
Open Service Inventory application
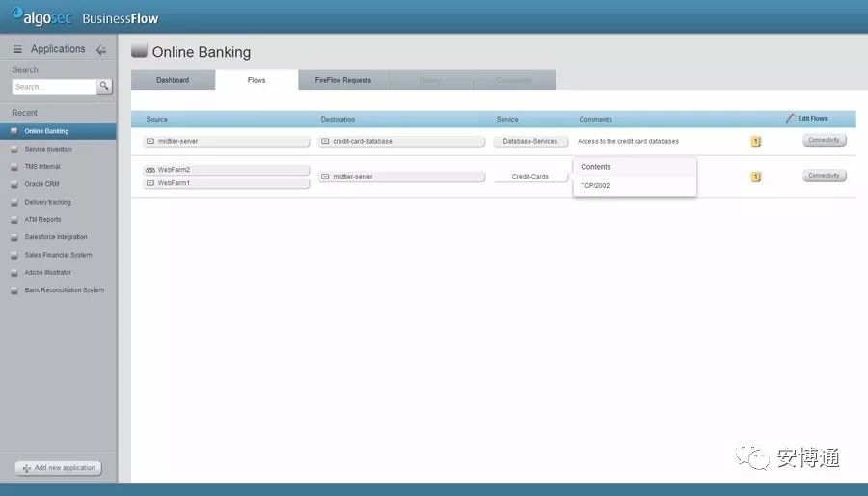tap(48, 149)
